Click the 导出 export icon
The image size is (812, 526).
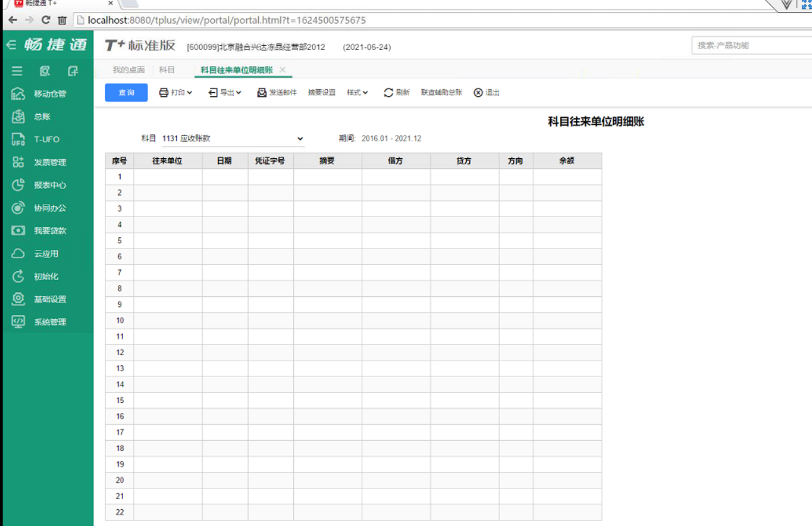tap(213, 92)
